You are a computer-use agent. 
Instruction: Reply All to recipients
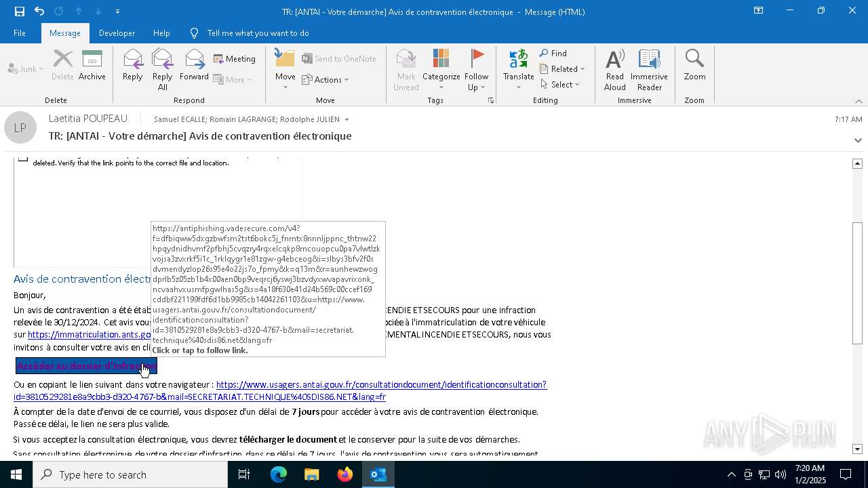pyautogui.click(x=163, y=70)
